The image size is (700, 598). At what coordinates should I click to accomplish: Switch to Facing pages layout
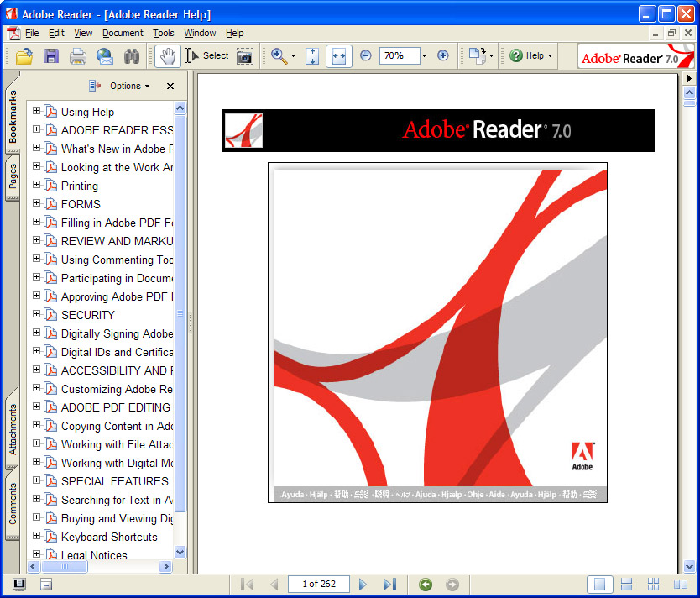[x=681, y=585]
